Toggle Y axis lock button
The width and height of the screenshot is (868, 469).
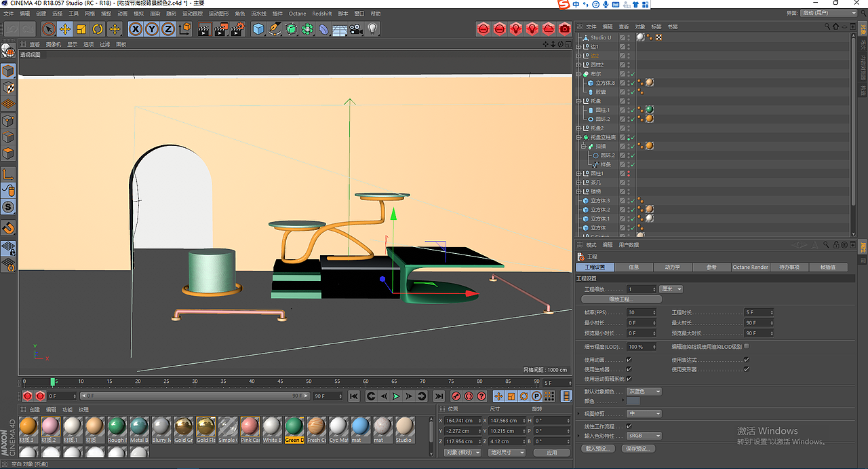[152, 29]
